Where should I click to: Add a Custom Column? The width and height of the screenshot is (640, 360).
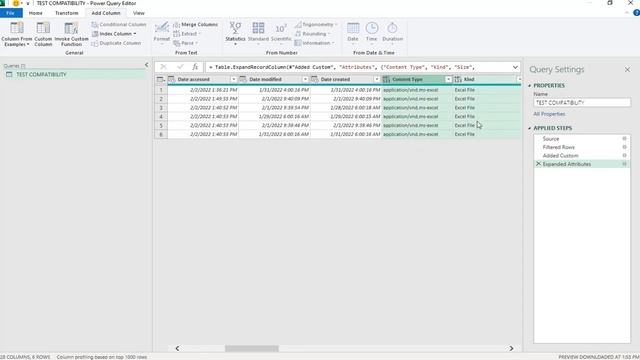coord(43,34)
